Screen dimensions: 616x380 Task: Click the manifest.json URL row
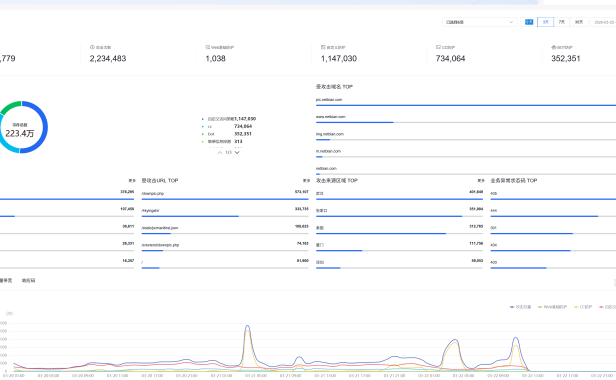[225, 230]
